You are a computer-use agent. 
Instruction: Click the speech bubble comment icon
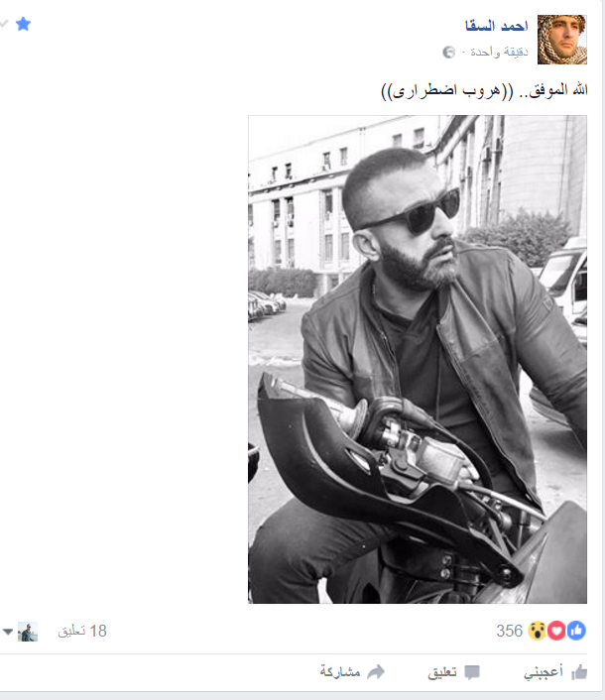(x=472, y=672)
